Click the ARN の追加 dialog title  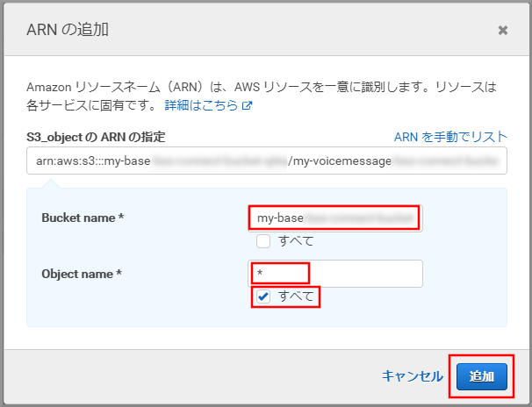[68, 30]
